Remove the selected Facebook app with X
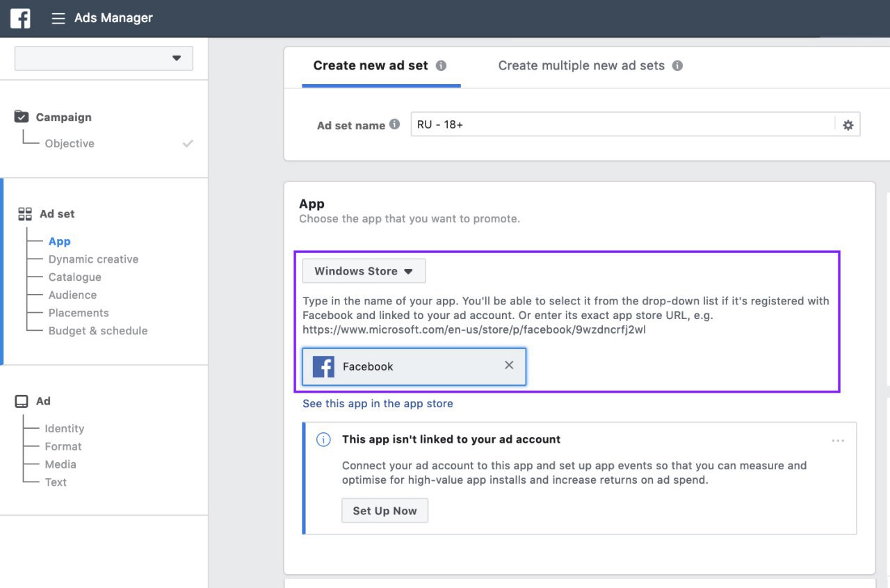The height and width of the screenshot is (588, 890). pos(509,365)
